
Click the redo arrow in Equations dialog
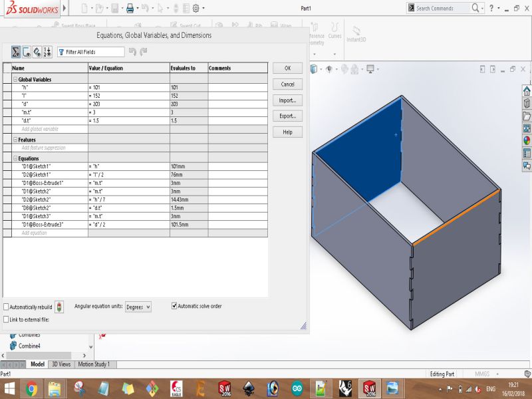pyautogui.click(x=144, y=52)
